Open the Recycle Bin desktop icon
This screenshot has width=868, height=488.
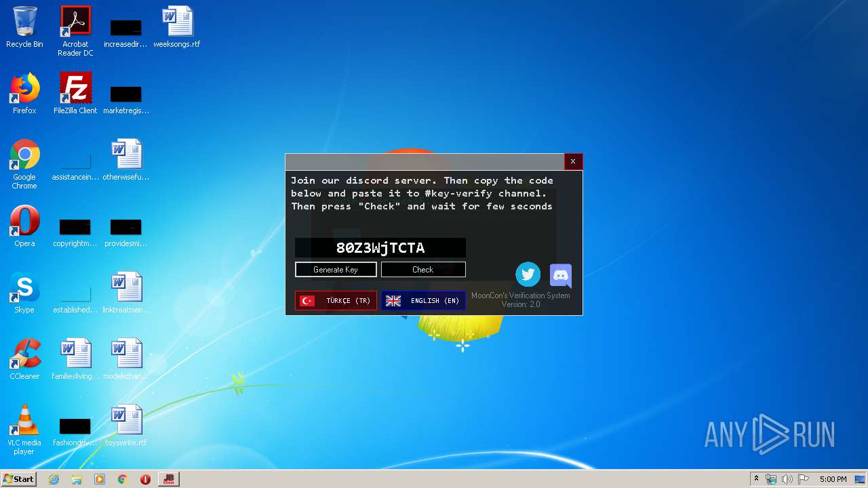pos(24,27)
